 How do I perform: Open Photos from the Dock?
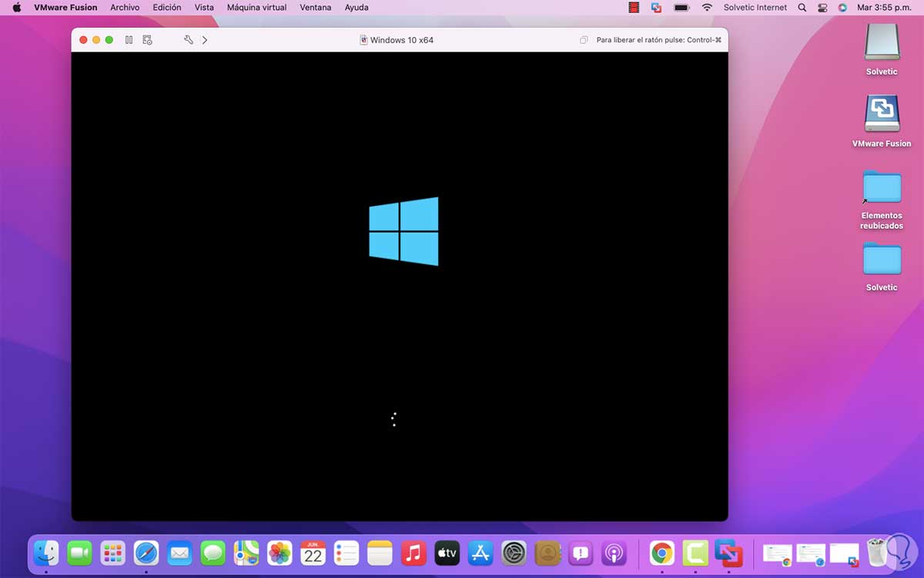280,553
